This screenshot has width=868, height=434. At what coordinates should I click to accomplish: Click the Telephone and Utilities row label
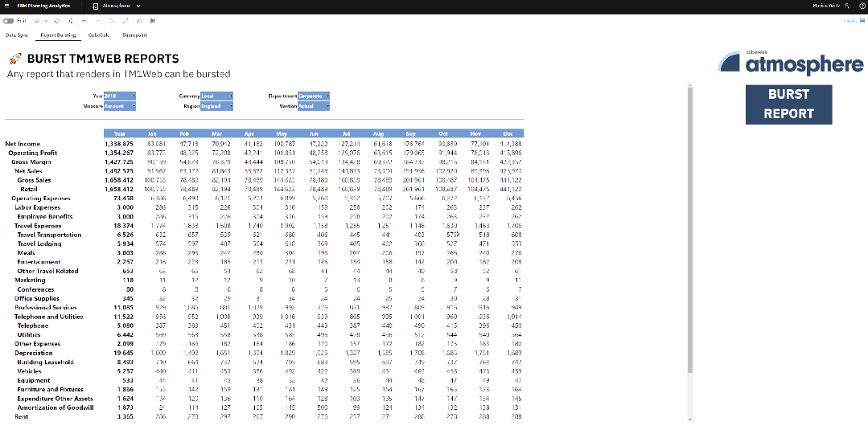(49, 317)
